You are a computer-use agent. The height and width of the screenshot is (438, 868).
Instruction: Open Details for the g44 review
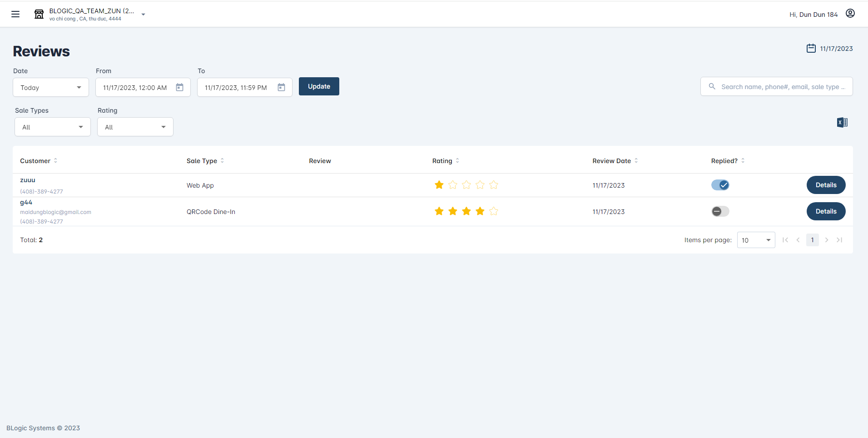[825, 211]
